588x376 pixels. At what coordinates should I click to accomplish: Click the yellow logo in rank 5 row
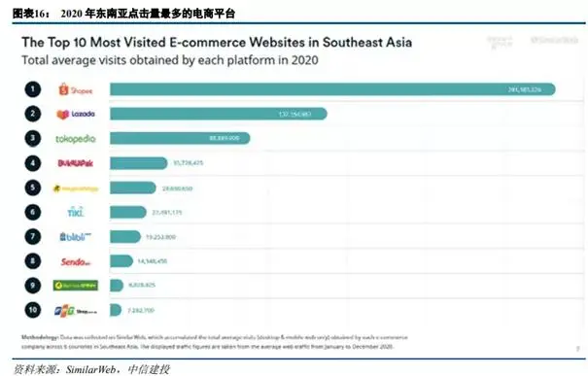(x=76, y=188)
